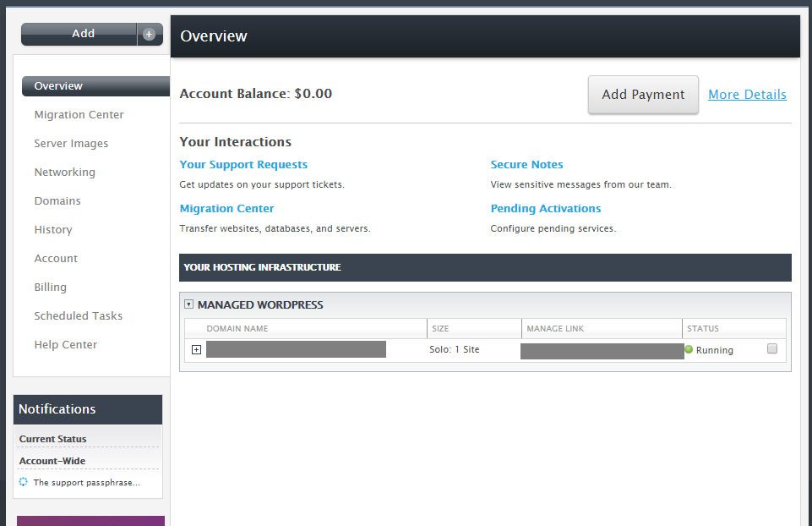Open the Secure Notes link

click(526, 165)
